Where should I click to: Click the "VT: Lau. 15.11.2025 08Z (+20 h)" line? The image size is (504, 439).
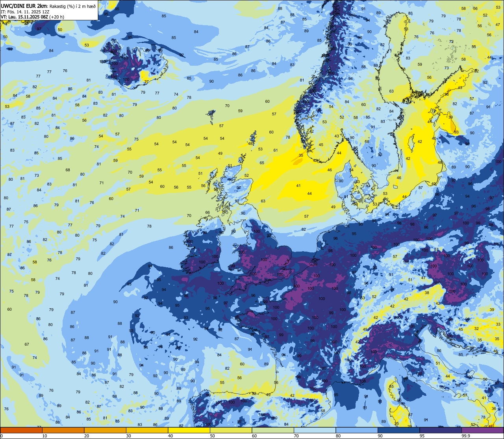coord(32,17)
